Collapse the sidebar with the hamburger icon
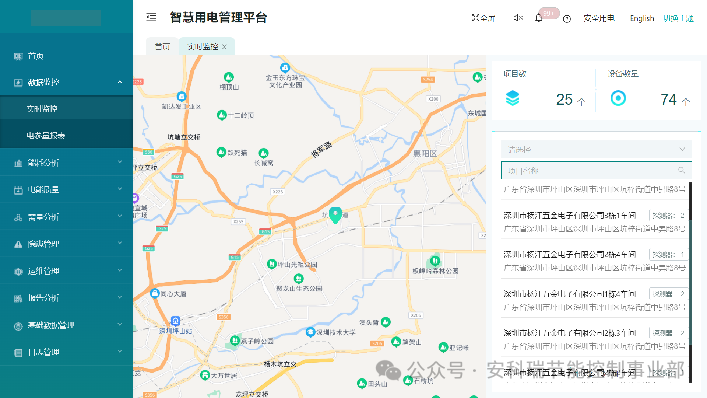 [152, 17]
